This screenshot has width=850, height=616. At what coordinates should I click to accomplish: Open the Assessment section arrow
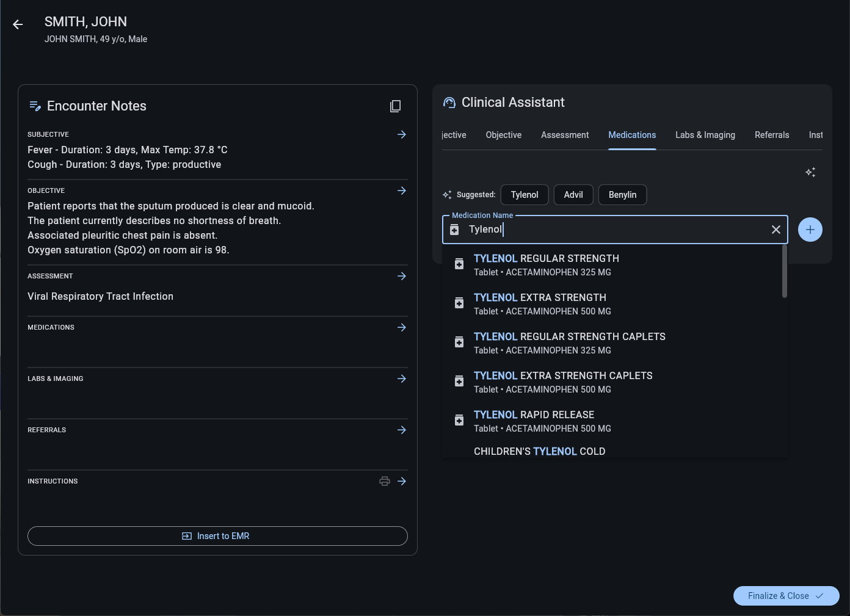401,276
